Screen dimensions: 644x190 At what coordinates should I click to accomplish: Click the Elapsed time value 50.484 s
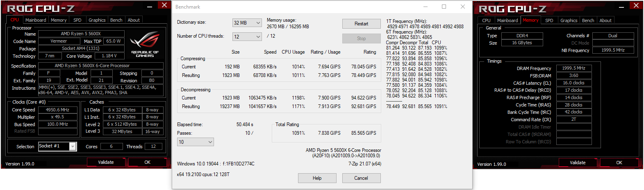pyautogui.click(x=245, y=124)
